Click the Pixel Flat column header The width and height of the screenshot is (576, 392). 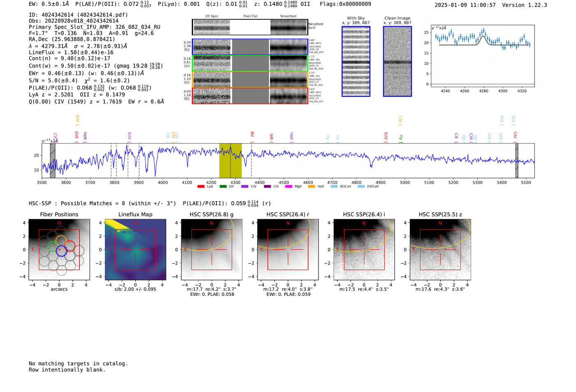coord(250,16)
